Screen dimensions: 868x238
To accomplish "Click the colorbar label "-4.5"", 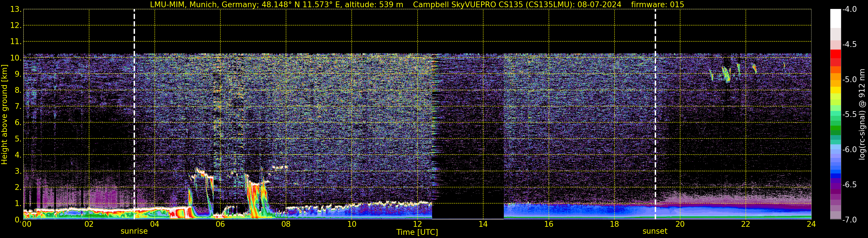I will click(849, 44).
